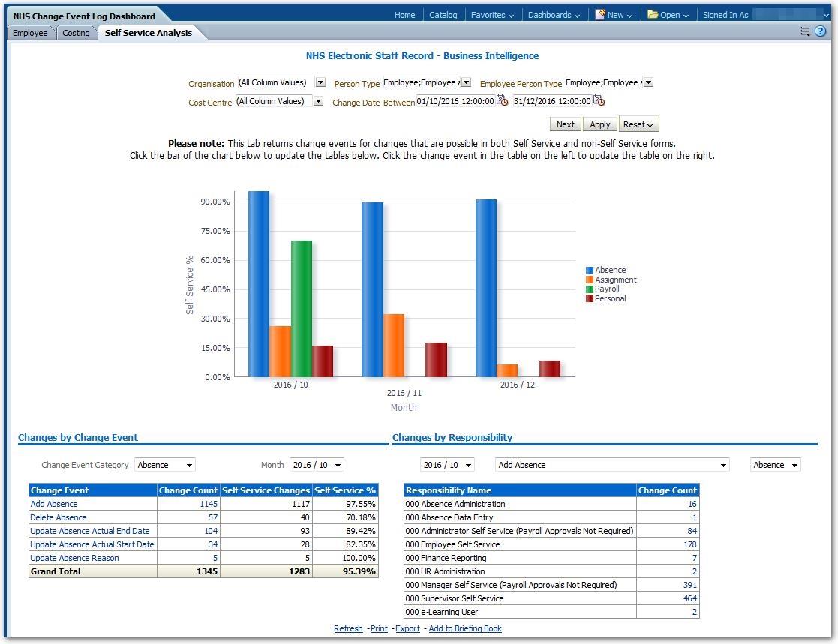Click the blue Absence bar for 2016 / 10
This screenshot has height=644, width=838.
point(259,284)
